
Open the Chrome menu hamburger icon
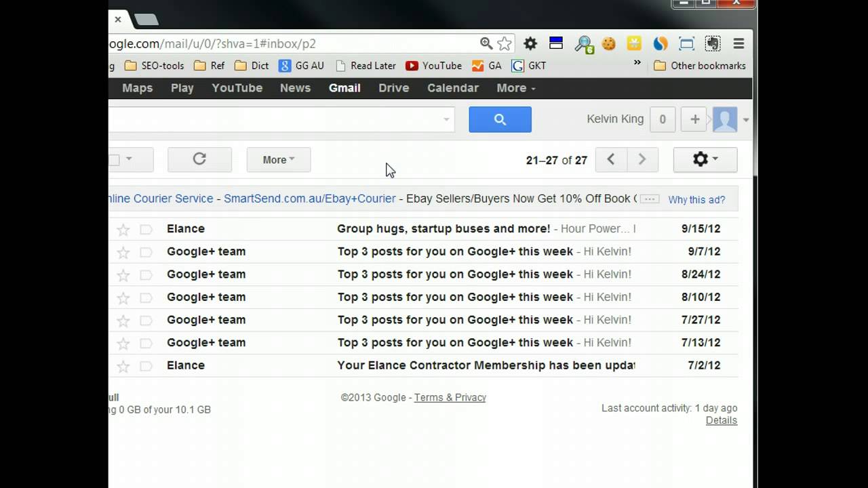[739, 43]
